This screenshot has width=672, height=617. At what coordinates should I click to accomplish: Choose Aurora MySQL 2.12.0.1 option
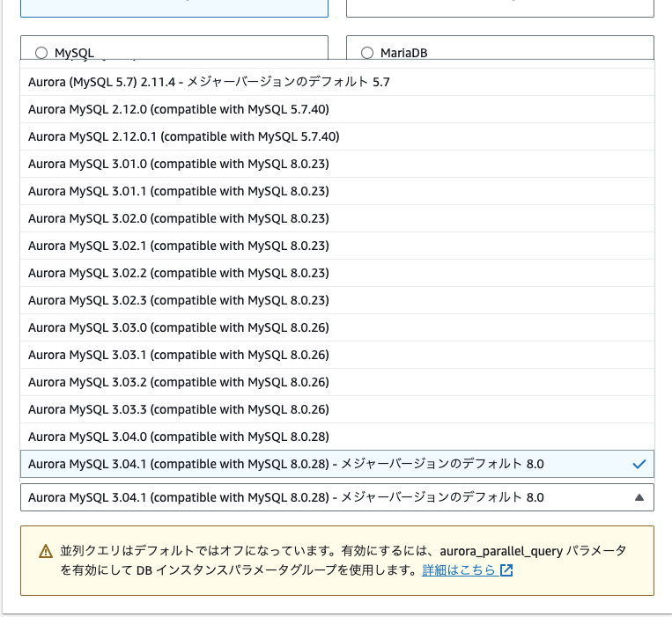[337, 136]
